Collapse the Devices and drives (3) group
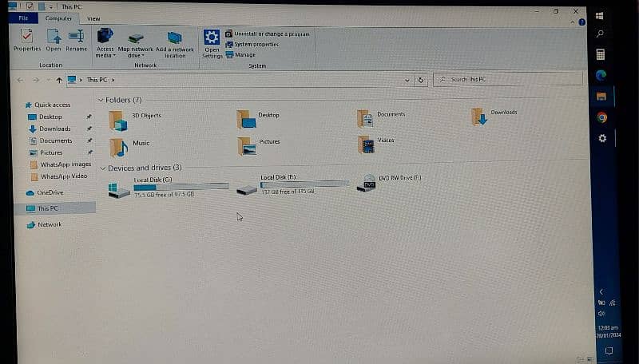Image resolution: width=639 pixels, height=364 pixels. (103, 168)
